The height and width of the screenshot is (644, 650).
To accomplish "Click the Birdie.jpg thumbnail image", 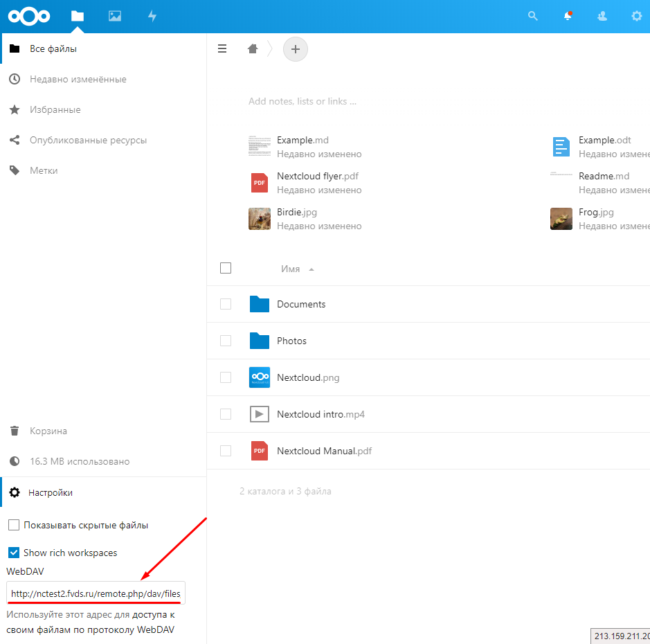I will 260,219.
